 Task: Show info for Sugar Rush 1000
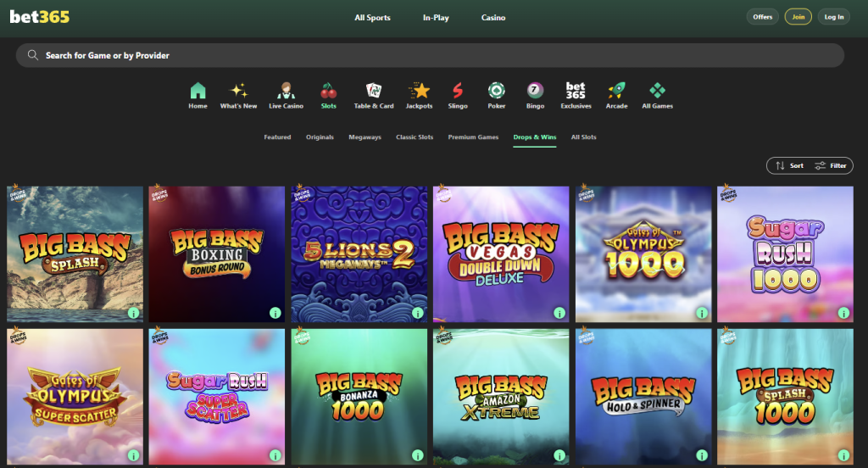[843, 313]
